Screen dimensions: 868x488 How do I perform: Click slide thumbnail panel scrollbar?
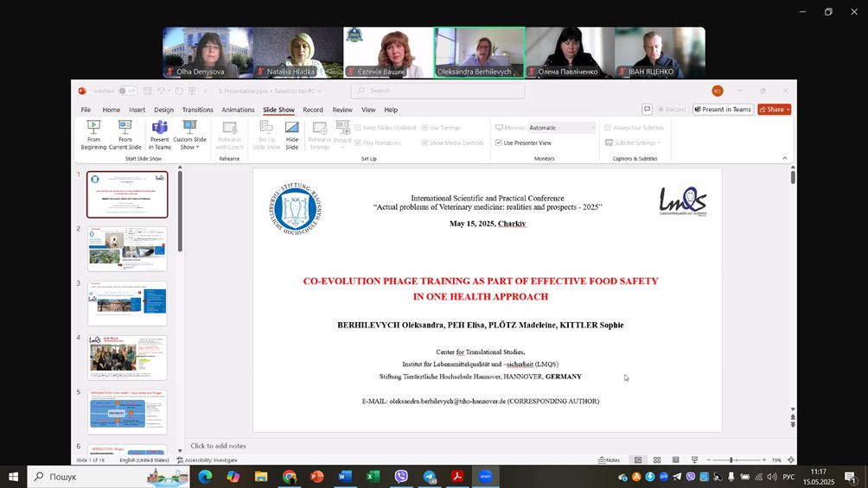(180, 212)
